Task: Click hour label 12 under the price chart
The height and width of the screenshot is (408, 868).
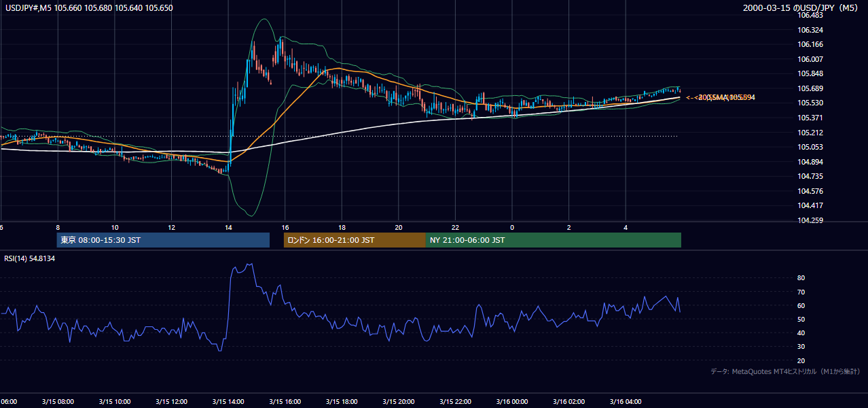Action: tap(172, 227)
